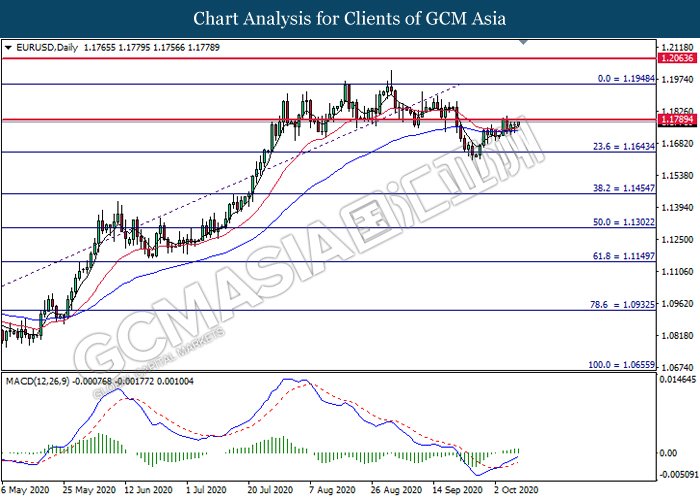
Task: Click the Fibonacci 100.0 = 1.06559 label
Action: [621, 365]
